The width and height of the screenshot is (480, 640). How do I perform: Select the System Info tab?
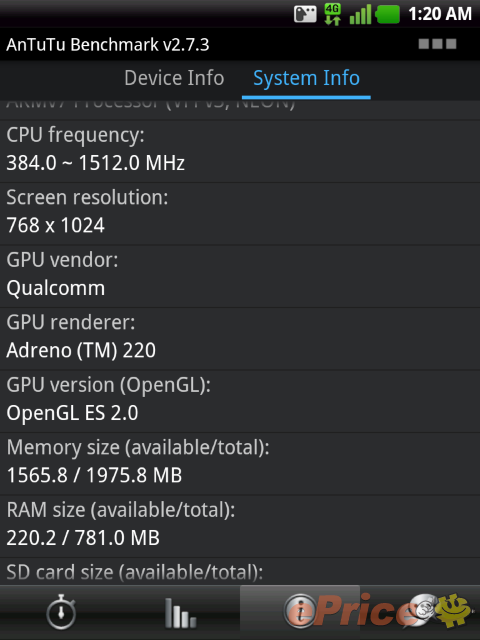click(306, 78)
